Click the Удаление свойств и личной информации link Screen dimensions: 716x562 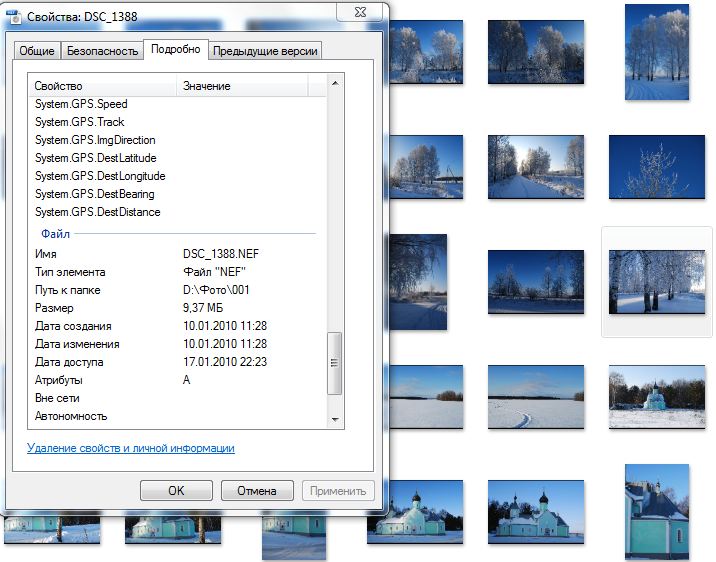point(131,448)
